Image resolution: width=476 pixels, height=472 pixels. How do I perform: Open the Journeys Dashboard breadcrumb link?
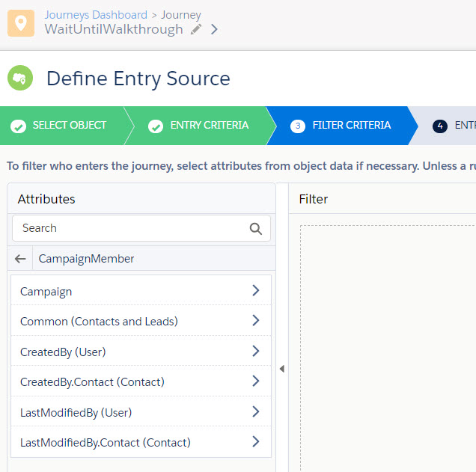(x=96, y=15)
